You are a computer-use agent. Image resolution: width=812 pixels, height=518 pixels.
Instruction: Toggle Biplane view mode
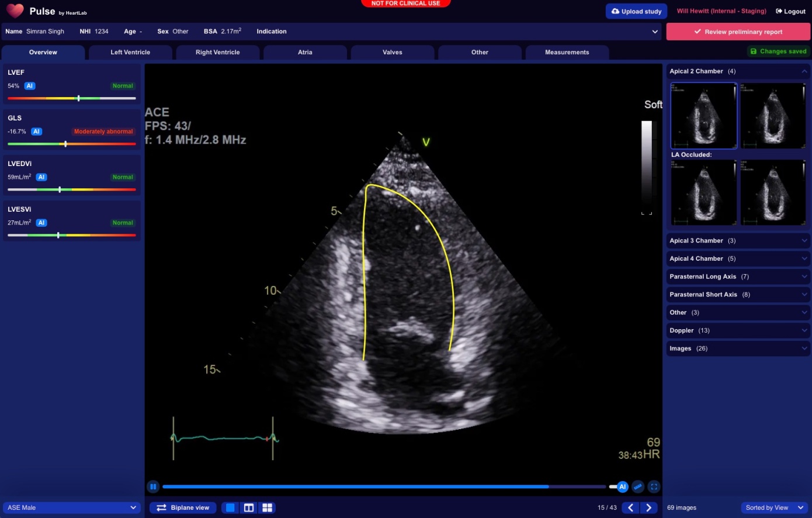(x=183, y=507)
